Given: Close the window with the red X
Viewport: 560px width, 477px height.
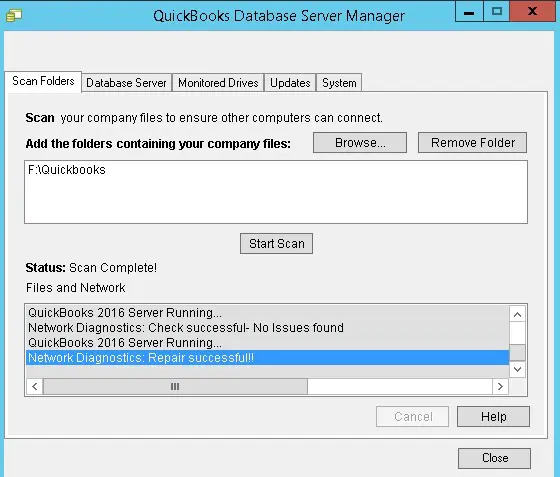Looking at the screenshot, I should point(532,11).
